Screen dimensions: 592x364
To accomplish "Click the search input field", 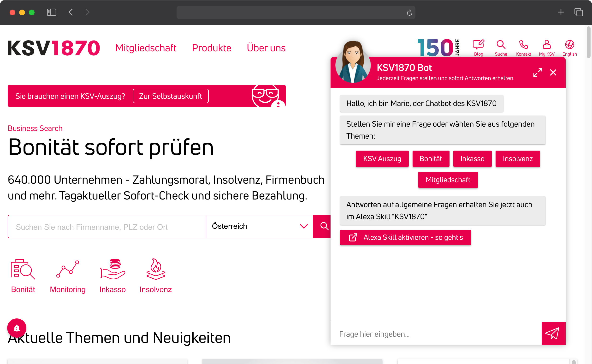I will tap(107, 226).
